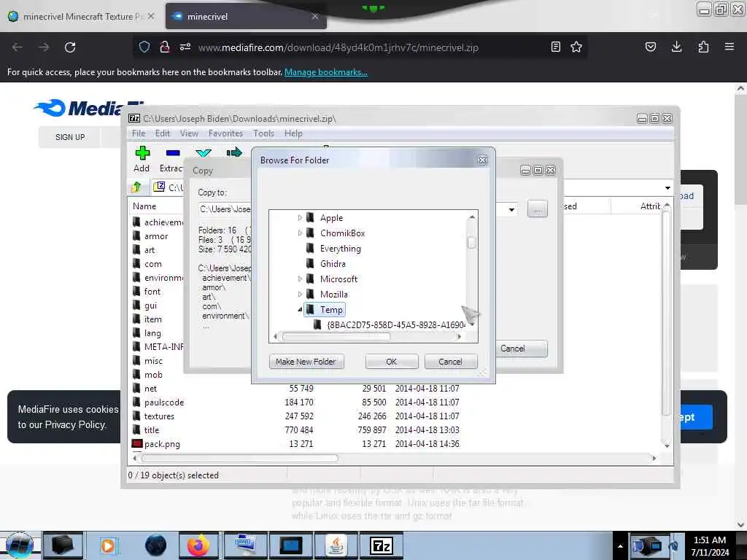Open Firefox from the taskbar
This screenshot has width=747, height=560.
pyautogui.click(x=198, y=545)
